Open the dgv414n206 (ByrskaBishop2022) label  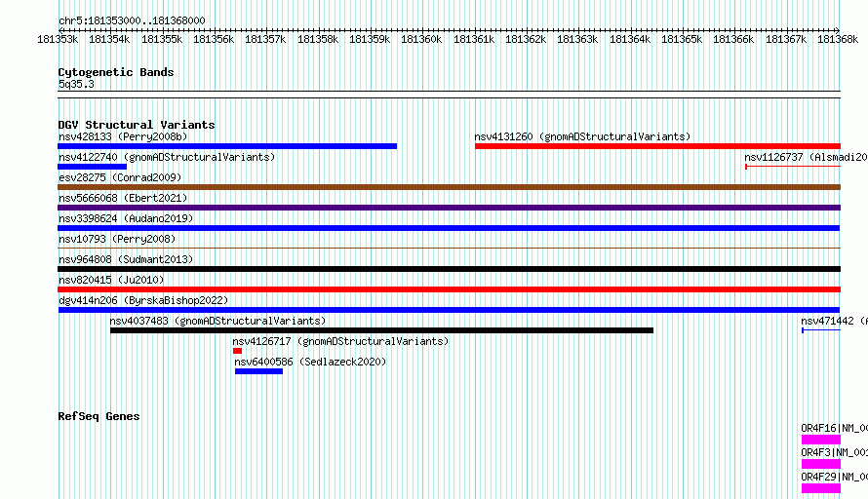143,300
